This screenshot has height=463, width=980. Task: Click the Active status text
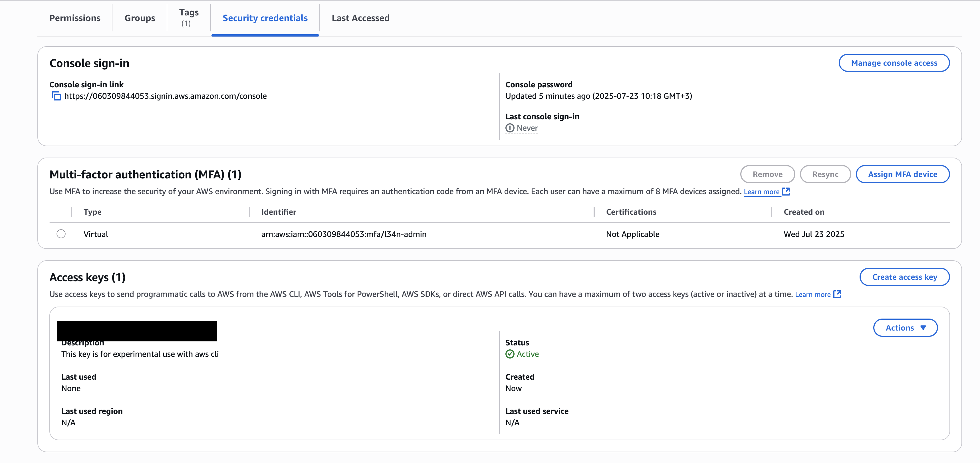click(527, 354)
